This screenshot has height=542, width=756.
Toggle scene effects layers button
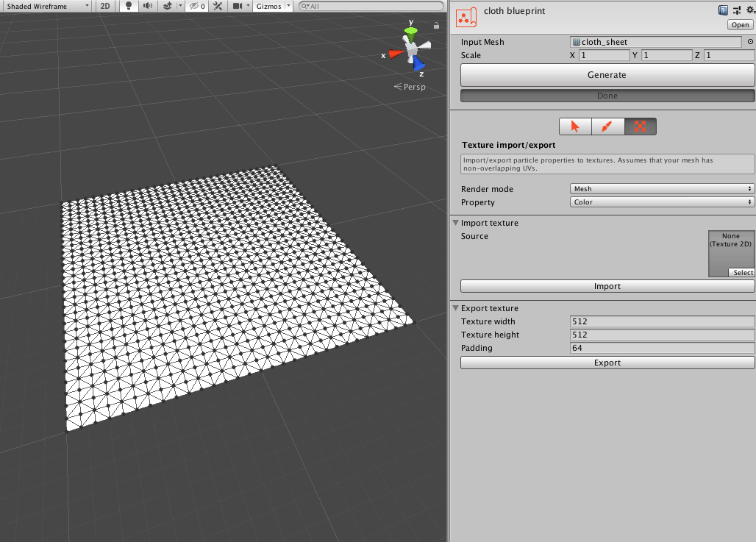click(x=167, y=7)
